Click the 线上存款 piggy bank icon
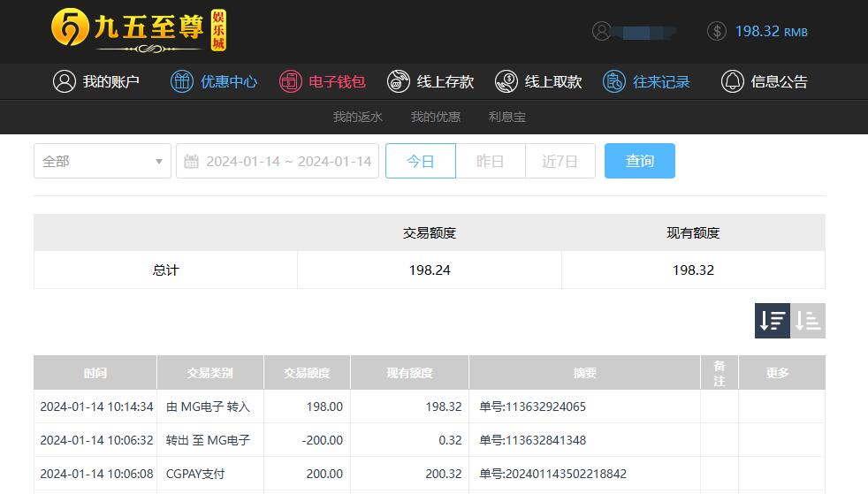868x494 pixels. tap(398, 81)
